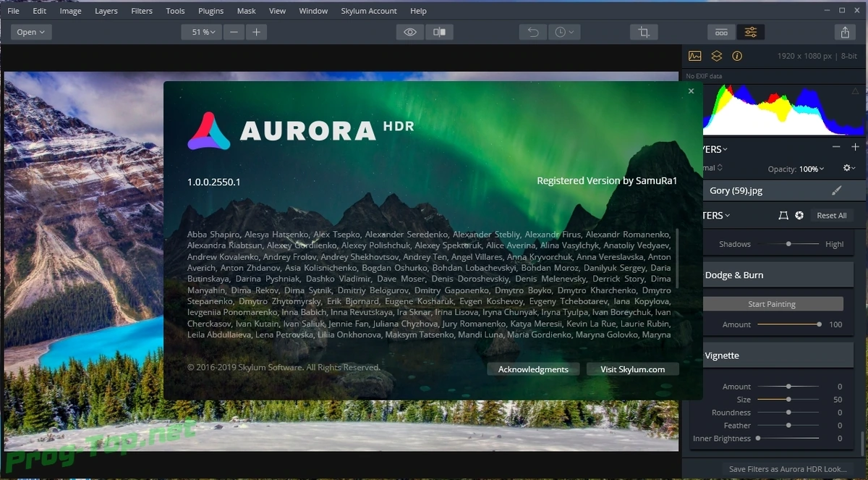Expand the Layers panel header chevron
This screenshot has height=480, width=868.
pyautogui.click(x=726, y=149)
